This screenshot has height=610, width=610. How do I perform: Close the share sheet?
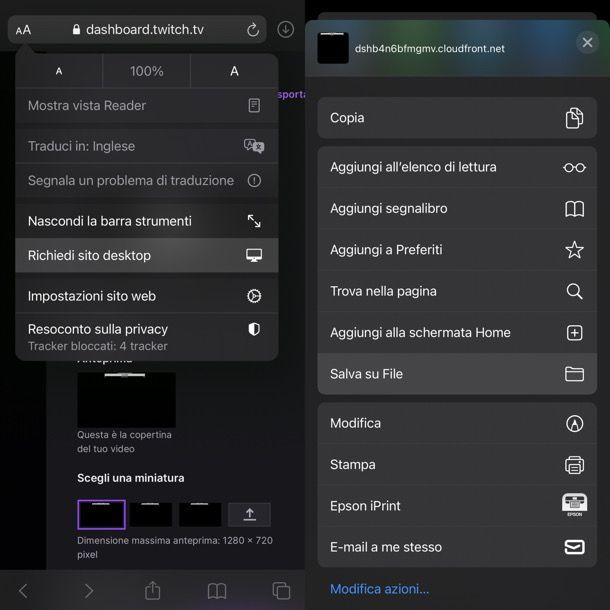coord(587,42)
